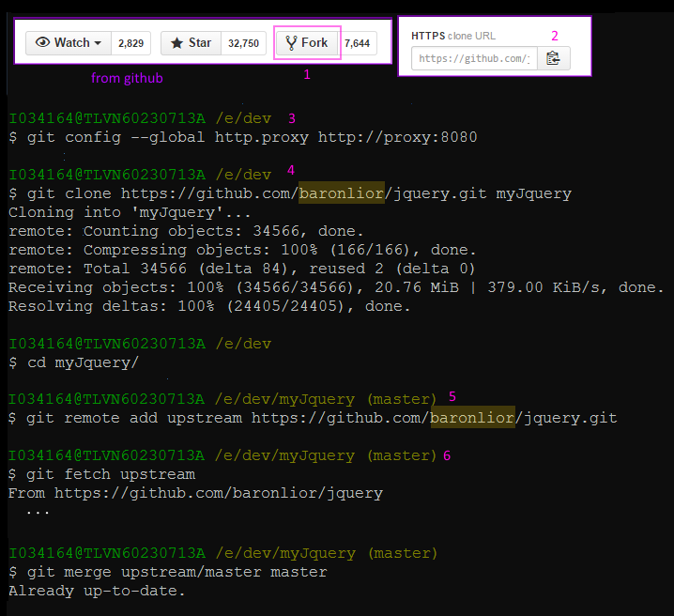Click the cd myJquery/ command line
The height and width of the screenshot is (616, 674).
click(x=73, y=362)
